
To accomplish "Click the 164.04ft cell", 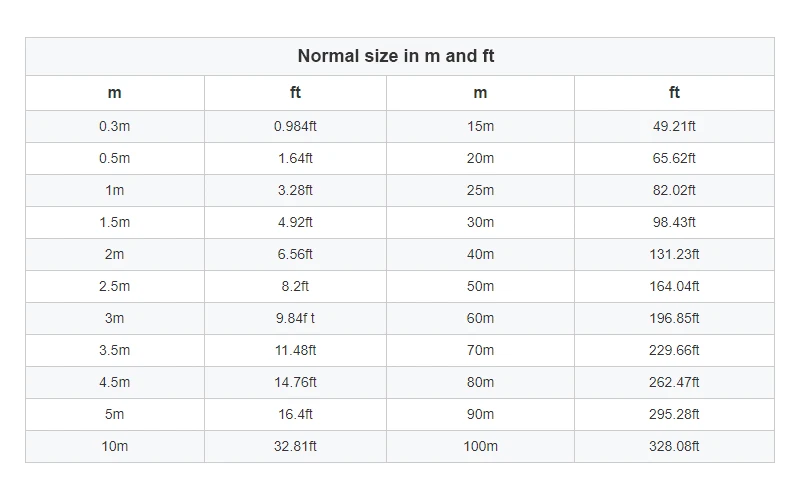I will [674, 286].
